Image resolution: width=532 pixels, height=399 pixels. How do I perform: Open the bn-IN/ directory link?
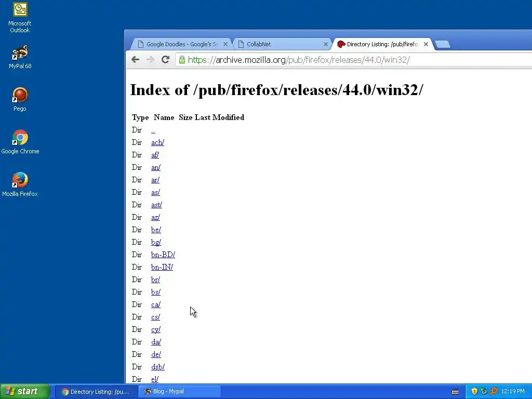pos(162,267)
